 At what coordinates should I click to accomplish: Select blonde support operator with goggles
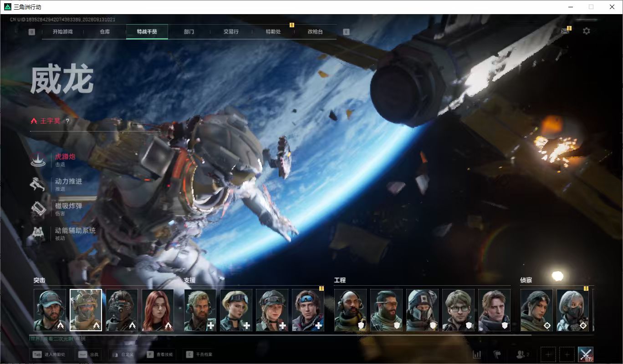tap(236, 310)
